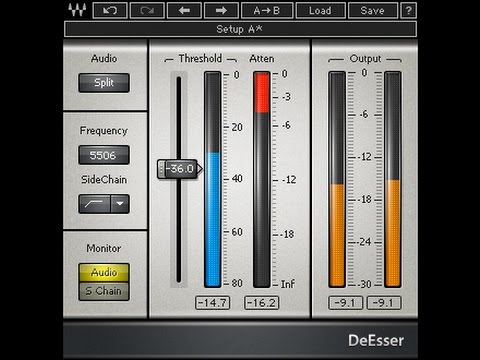The height and width of the screenshot is (360, 480).
Task: Copy setup A to B
Action: pyautogui.click(x=267, y=10)
